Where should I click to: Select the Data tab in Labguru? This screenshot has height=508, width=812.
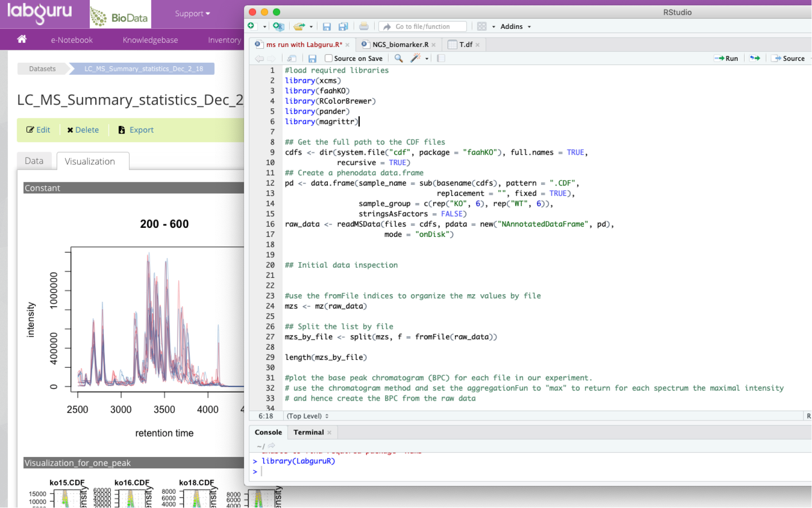click(34, 161)
